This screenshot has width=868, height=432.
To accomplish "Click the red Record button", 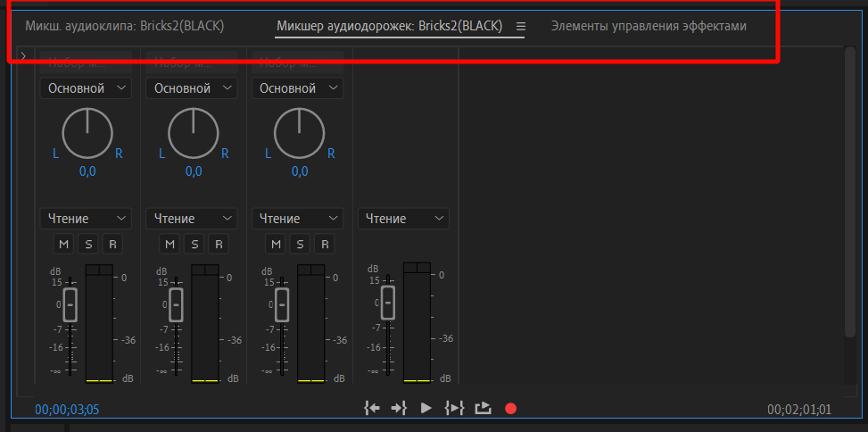I will [x=510, y=409].
